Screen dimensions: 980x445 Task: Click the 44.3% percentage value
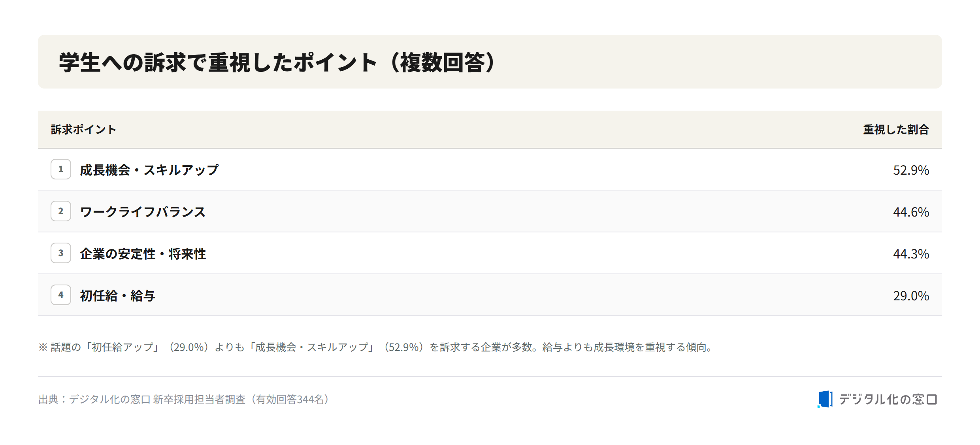(911, 254)
